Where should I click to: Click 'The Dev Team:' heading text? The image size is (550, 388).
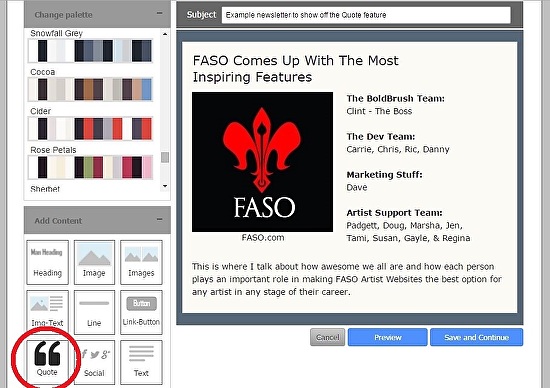pyautogui.click(x=381, y=136)
